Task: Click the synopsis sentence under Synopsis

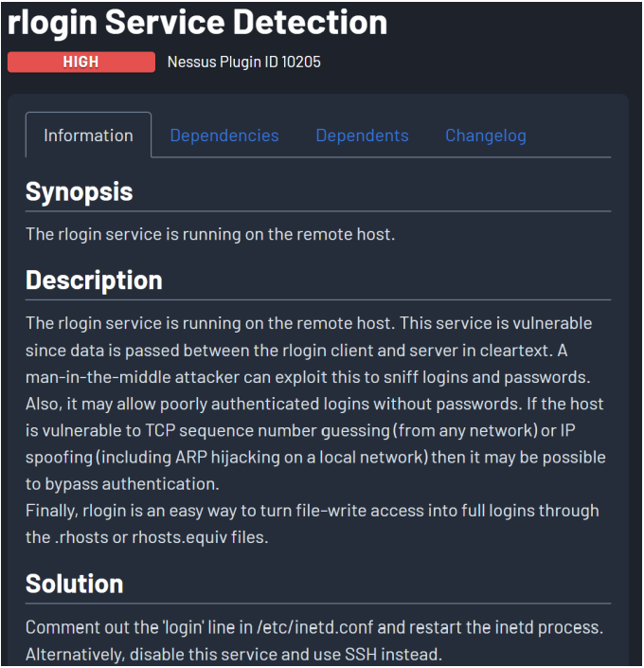Action: pyautogui.click(x=209, y=234)
